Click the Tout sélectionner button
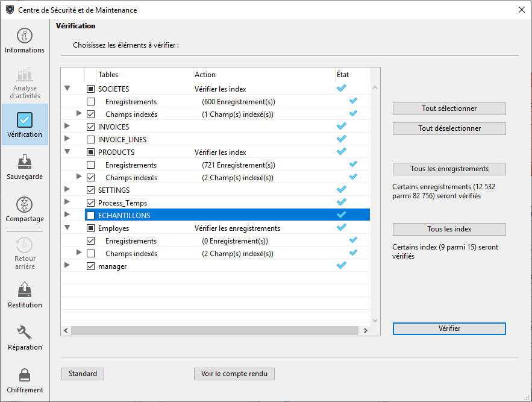 click(449, 108)
